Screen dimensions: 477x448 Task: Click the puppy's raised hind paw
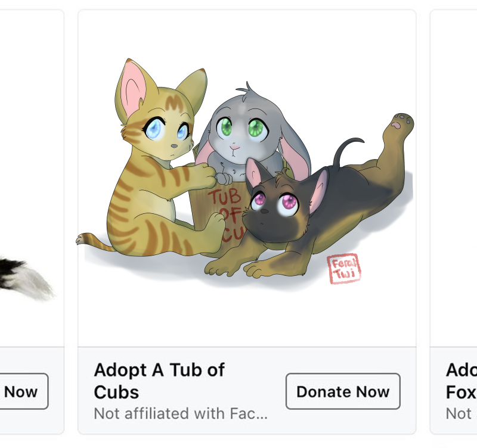pyautogui.click(x=401, y=123)
